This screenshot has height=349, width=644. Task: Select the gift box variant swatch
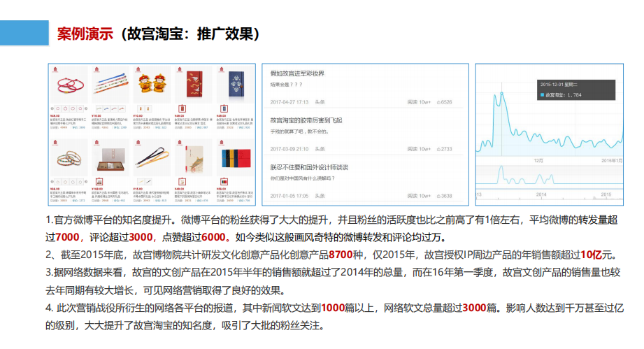coord(99,181)
